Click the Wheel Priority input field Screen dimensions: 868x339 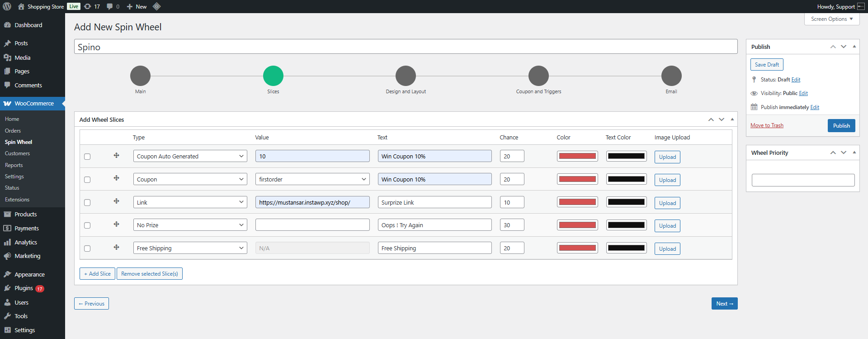[x=803, y=180]
